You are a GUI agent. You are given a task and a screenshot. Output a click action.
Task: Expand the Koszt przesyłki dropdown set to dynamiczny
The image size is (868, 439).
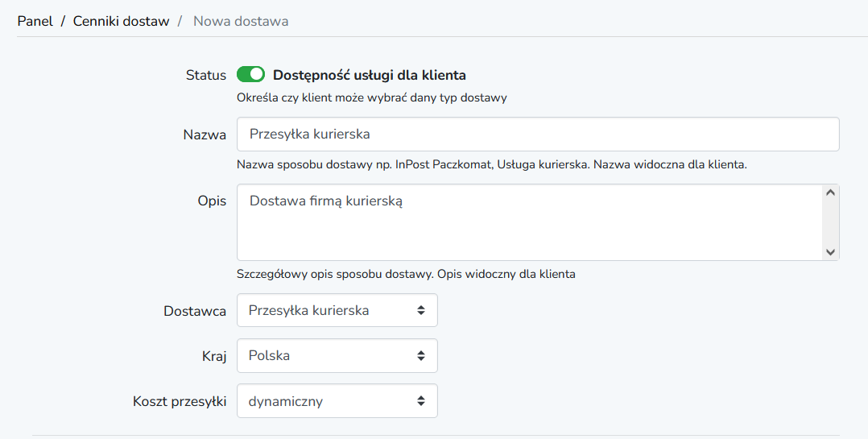coord(337,401)
